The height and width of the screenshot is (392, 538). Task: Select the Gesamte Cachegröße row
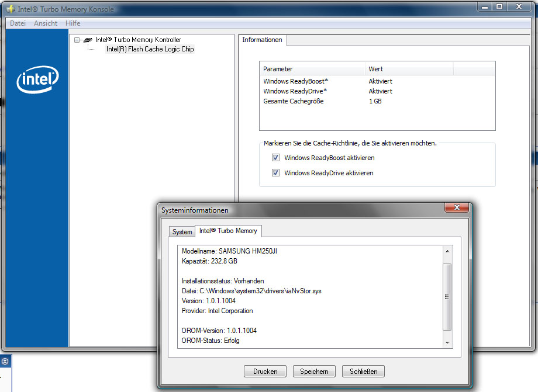pos(377,101)
